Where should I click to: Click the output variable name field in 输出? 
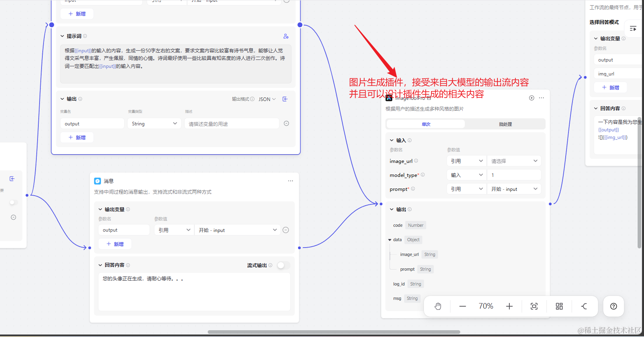click(x=92, y=124)
